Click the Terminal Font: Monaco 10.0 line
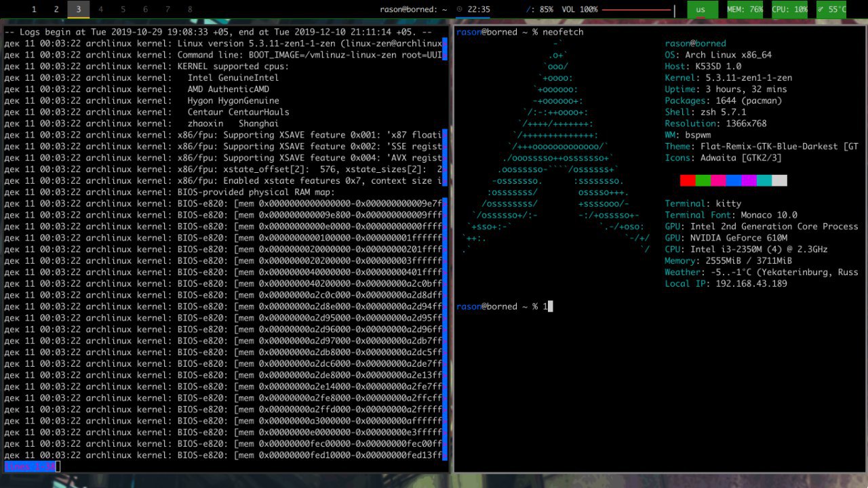Screen dimensions: 868x488 pos(731,215)
